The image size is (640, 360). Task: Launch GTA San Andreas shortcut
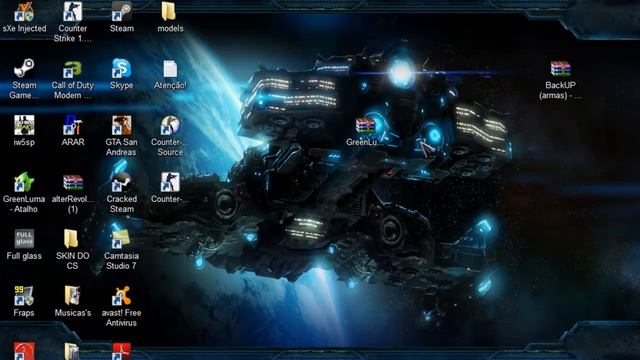click(122, 125)
